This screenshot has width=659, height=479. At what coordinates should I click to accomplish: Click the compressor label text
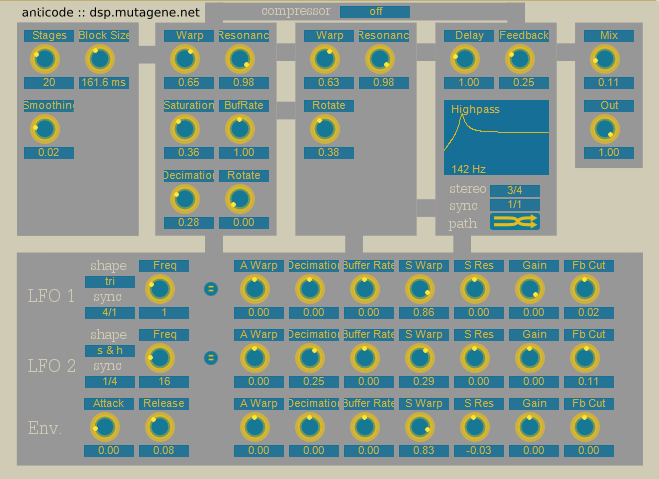296,11
